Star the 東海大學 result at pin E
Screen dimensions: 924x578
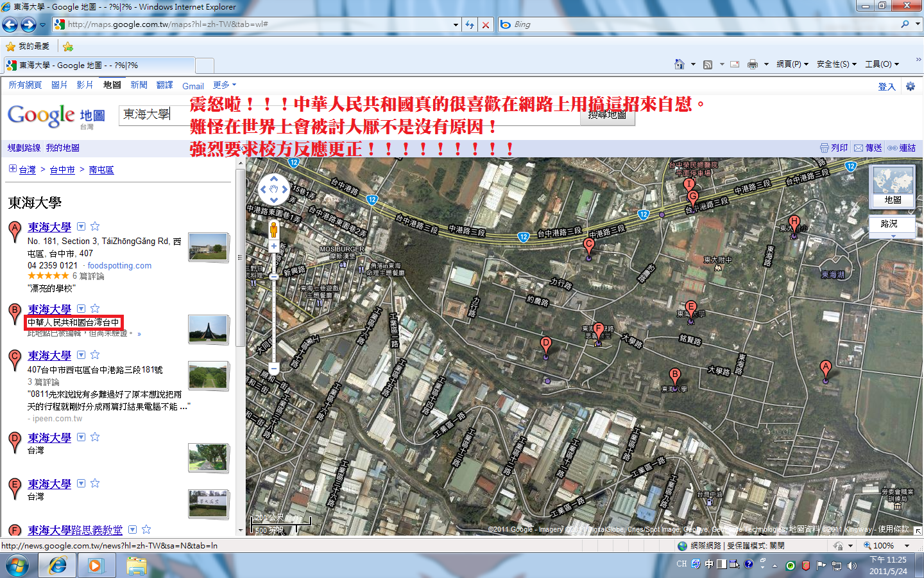(x=95, y=483)
